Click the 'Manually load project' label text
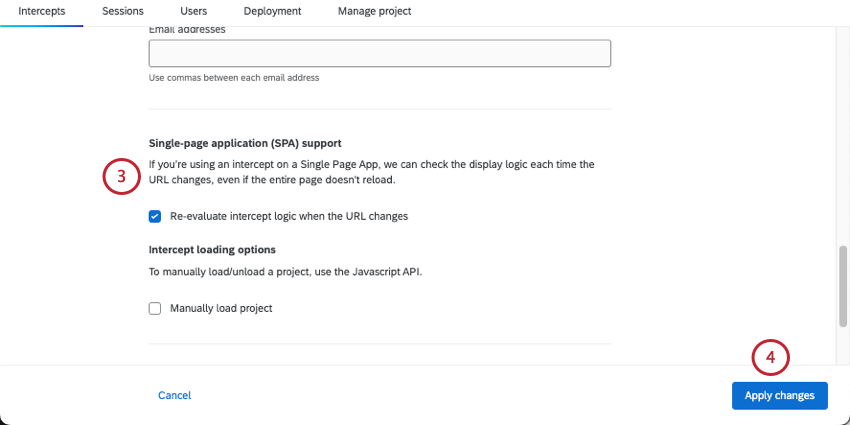Viewport: 850px width, 425px height. tap(221, 308)
